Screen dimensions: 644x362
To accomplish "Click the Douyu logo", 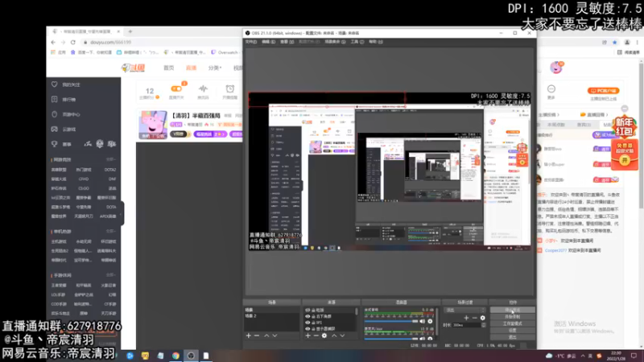I will coord(134,68).
